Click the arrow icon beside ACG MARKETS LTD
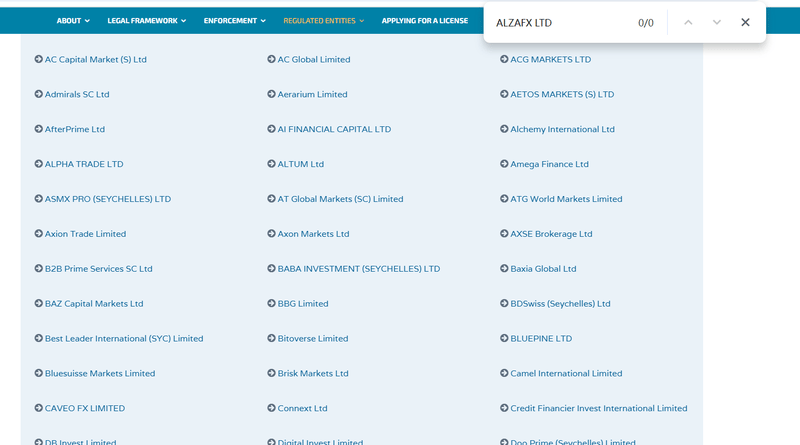The width and height of the screenshot is (800, 445). pos(504,59)
